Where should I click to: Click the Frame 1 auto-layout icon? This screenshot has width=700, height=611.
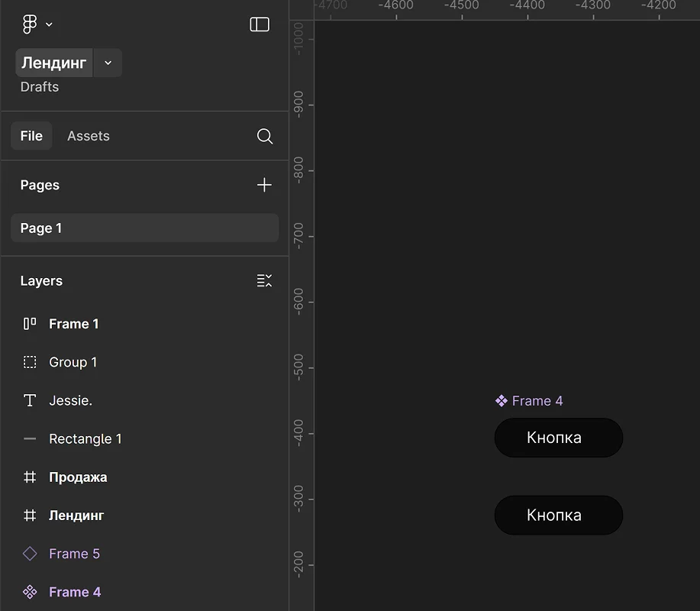point(30,324)
